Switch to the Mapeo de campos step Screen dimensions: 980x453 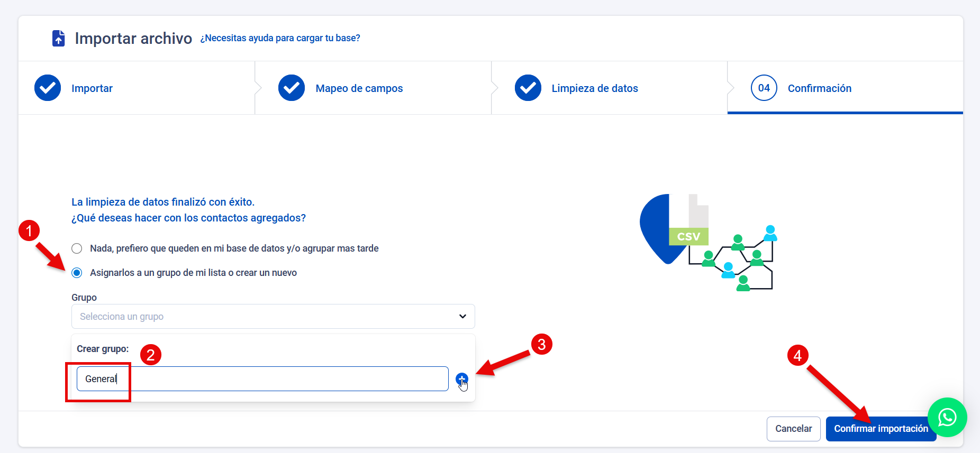pos(359,88)
